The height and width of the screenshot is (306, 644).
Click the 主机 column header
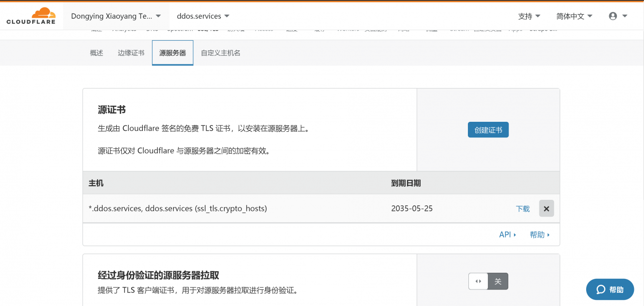[x=96, y=183]
